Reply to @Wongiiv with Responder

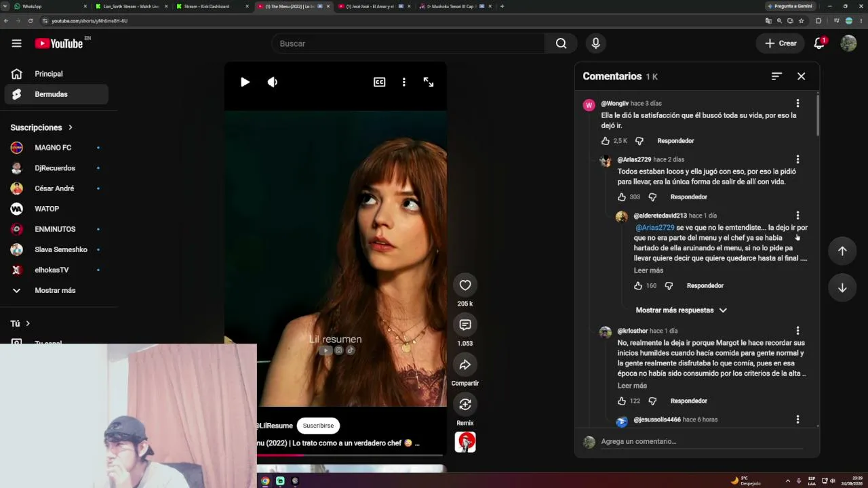coord(675,141)
